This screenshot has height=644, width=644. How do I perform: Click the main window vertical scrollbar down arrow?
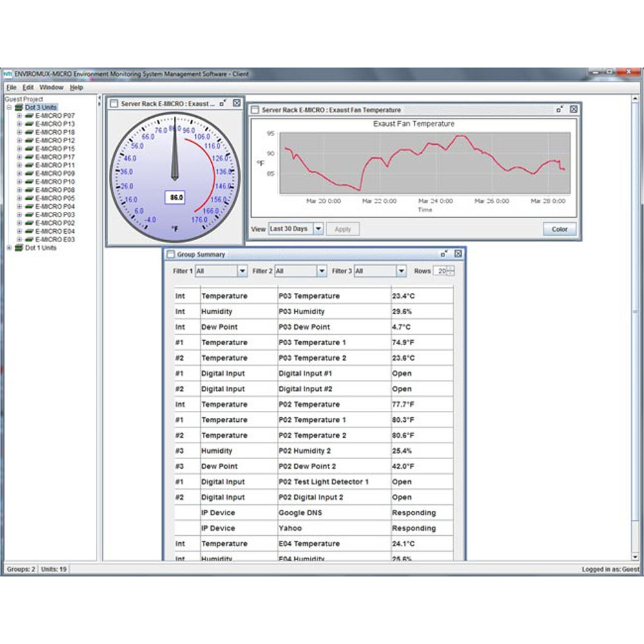point(636,557)
